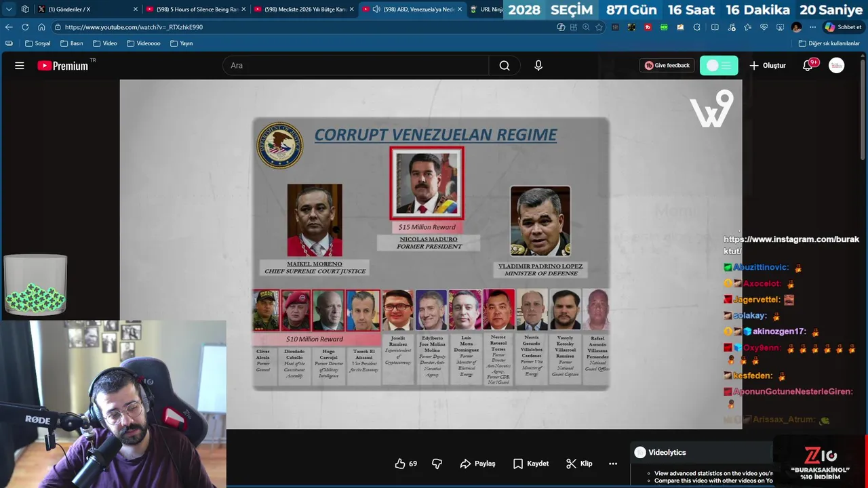Switch to the URL Ninja tab
Viewport: 868px width, 488px height.
coord(487,9)
